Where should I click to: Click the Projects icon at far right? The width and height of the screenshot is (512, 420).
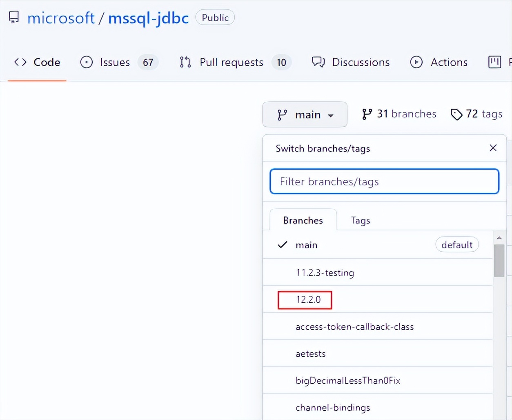(495, 62)
